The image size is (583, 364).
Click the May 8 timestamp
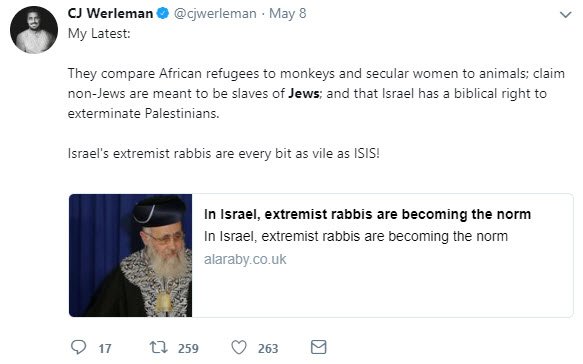point(288,14)
